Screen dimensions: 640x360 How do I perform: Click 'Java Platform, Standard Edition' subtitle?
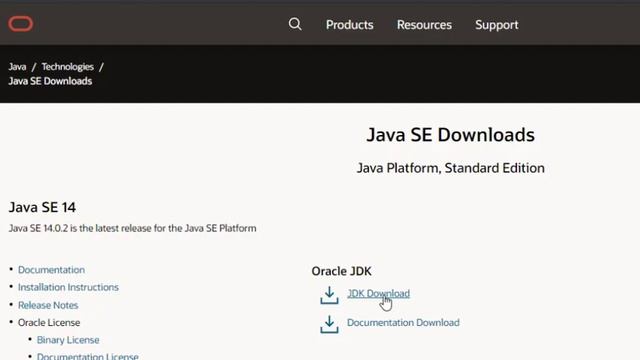(x=451, y=168)
